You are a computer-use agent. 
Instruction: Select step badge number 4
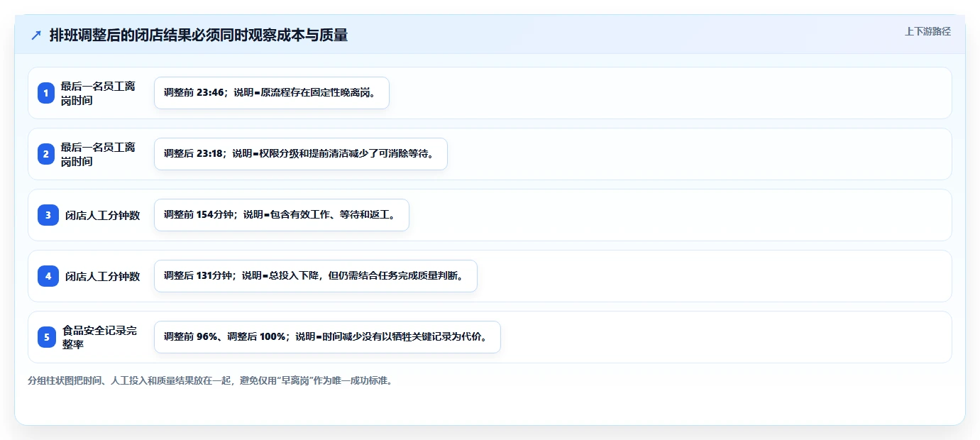click(x=48, y=276)
